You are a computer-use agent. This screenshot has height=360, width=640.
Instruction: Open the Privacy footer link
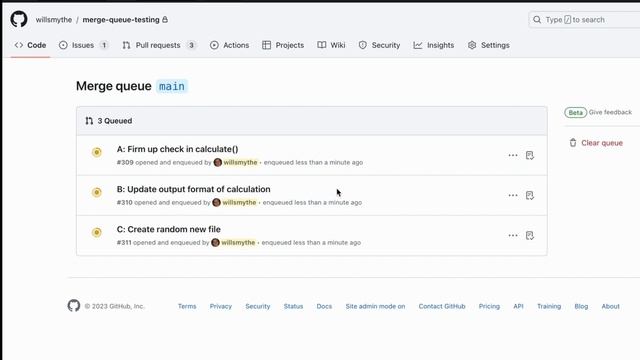click(221, 306)
